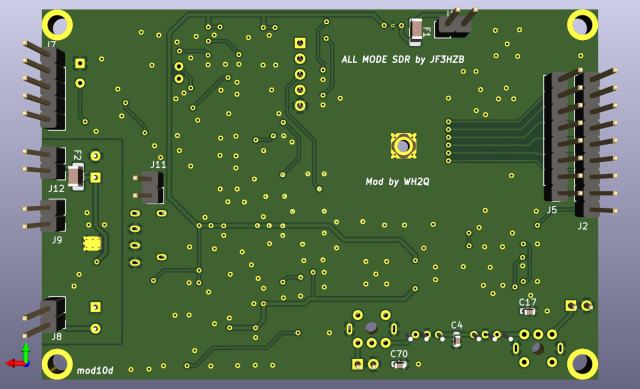Select the J9 pin header
The image size is (640, 389).
click(45, 216)
